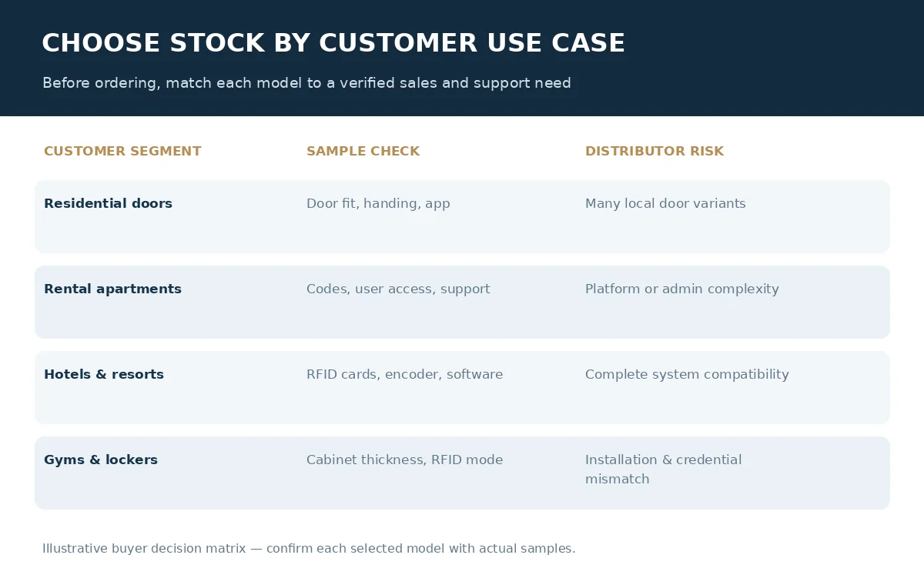Click 'Many local door variants' text

tap(665, 204)
